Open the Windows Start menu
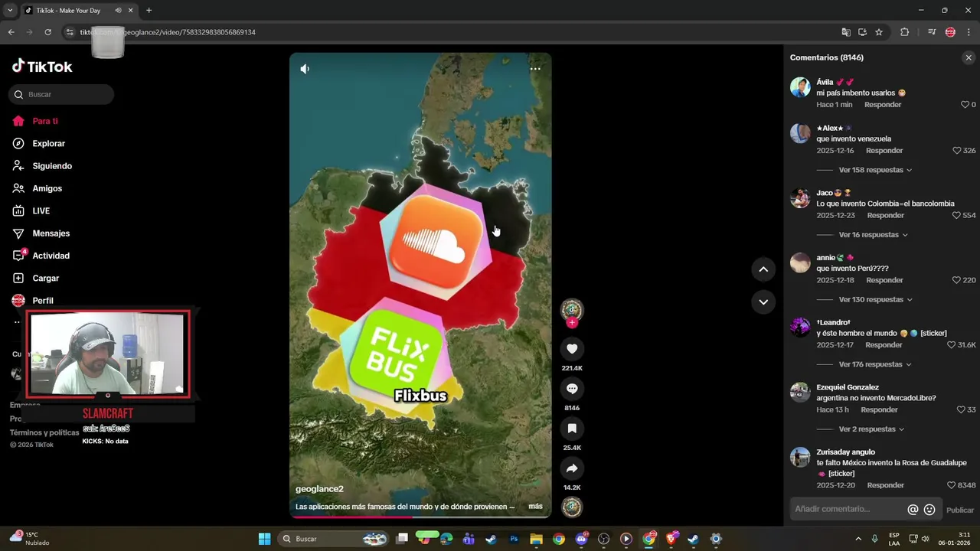This screenshot has height=551, width=980. tap(265, 539)
